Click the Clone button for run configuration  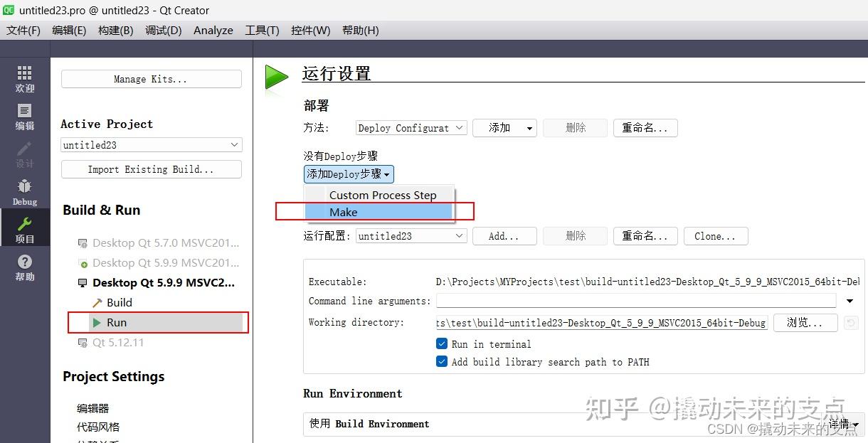pyautogui.click(x=716, y=235)
